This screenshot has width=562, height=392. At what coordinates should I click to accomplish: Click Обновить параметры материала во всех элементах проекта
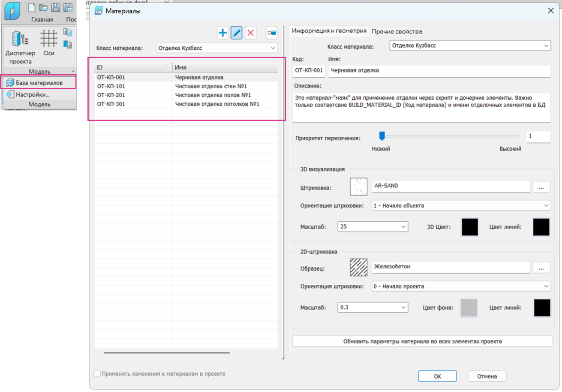coord(422,341)
